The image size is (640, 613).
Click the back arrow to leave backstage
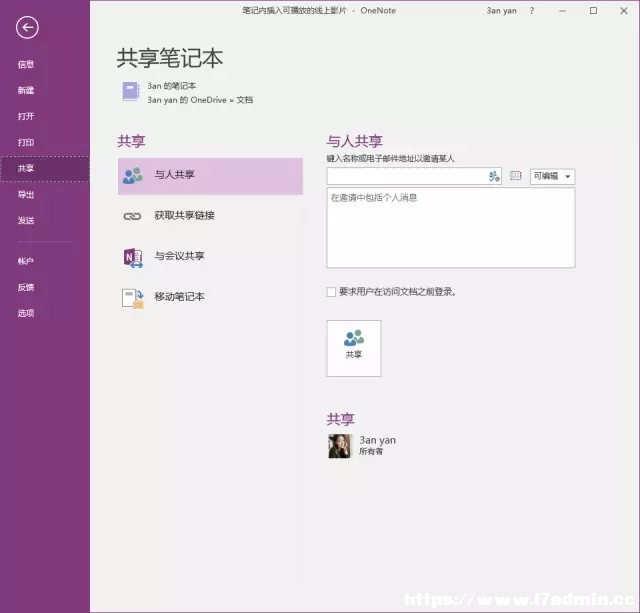(27, 28)
